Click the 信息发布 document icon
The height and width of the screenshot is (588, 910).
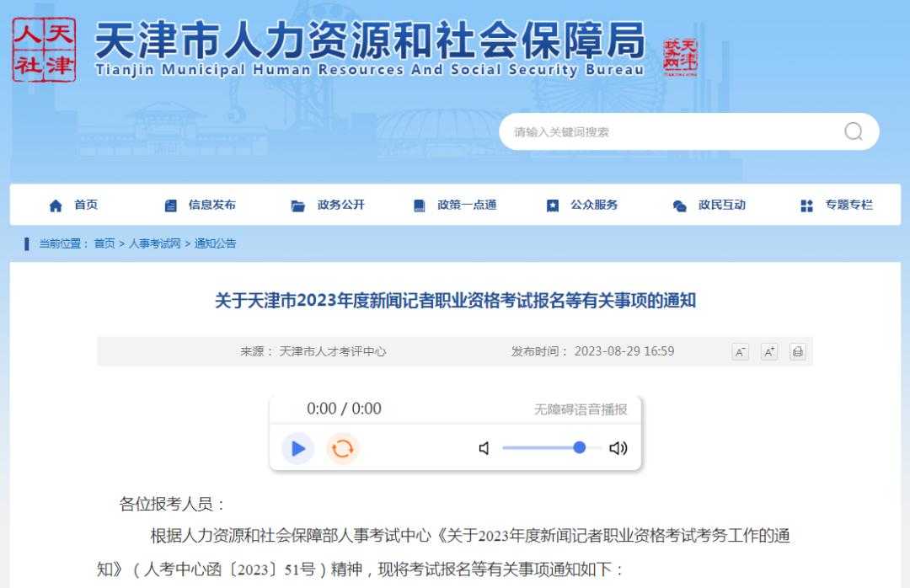pyautogui.click(x=169, y=204)
